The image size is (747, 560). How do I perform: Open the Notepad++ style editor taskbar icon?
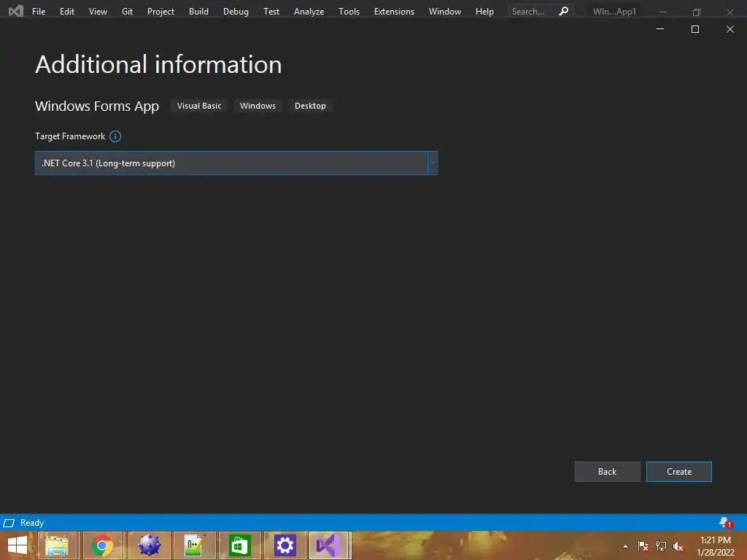[194, 545]
